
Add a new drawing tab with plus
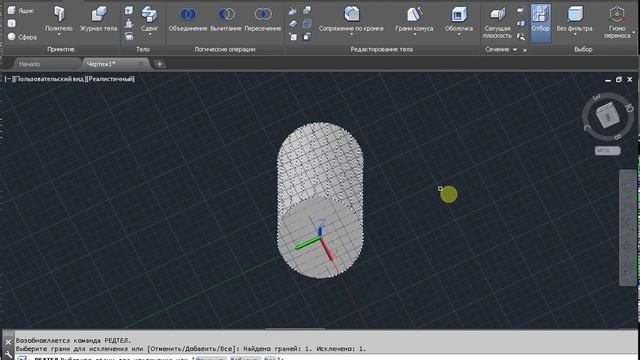[159, 64]
